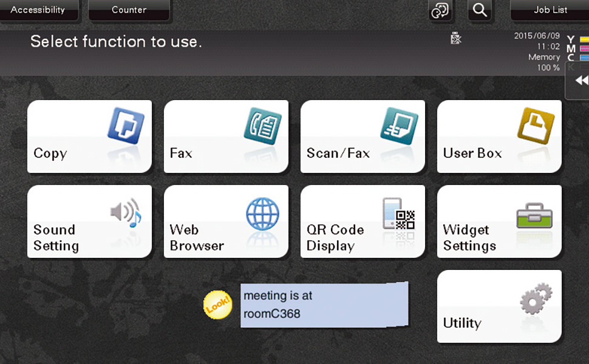This screenshot has width=589, height=364.
Task: Open the Job List
Action: (550, 10)
